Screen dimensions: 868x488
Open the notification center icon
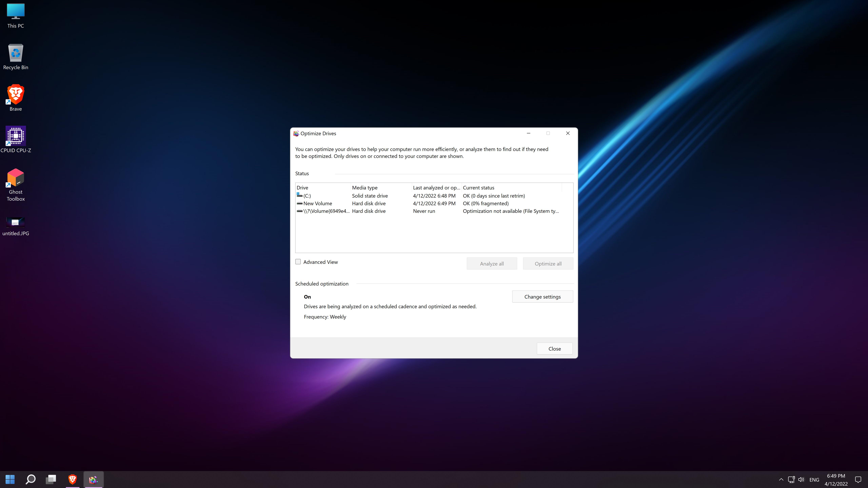(858, 480)
